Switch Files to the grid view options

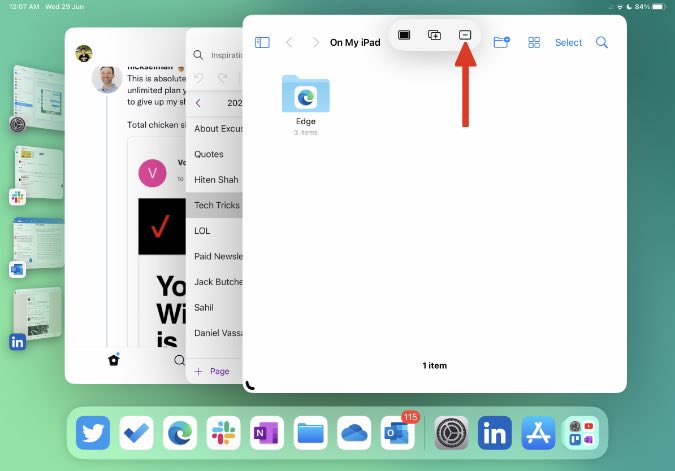(534, 42)
